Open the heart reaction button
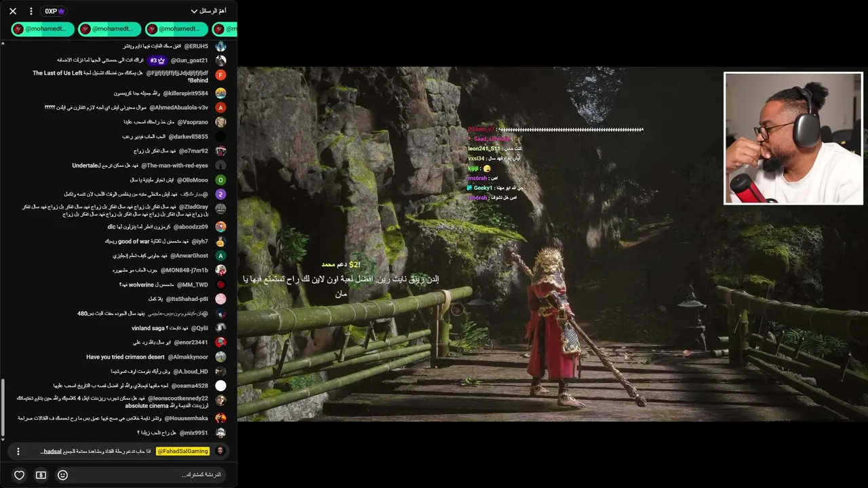868x488 pixels. click(19, 475)
